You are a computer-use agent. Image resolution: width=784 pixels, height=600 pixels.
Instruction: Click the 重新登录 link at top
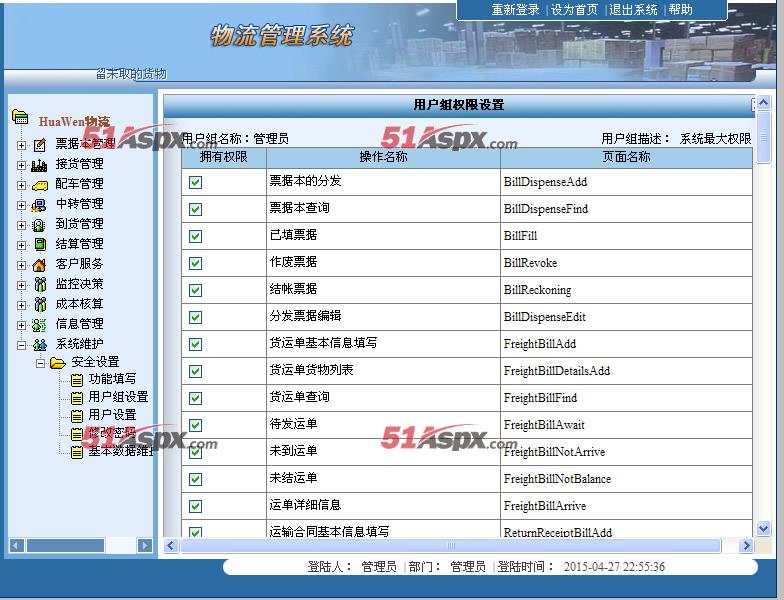pyautogui.click(x=515, y=10)
